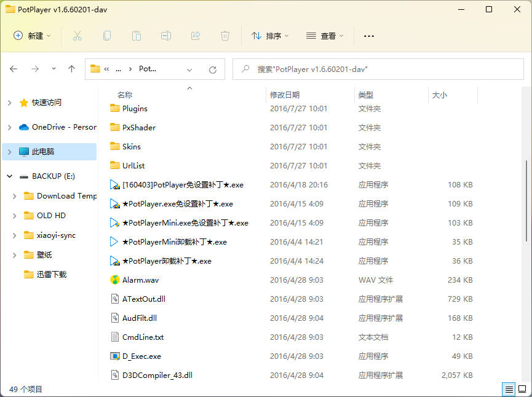Select the D_Exec.exe file icon
Screen dimensions: 532x397
point(114,356)
